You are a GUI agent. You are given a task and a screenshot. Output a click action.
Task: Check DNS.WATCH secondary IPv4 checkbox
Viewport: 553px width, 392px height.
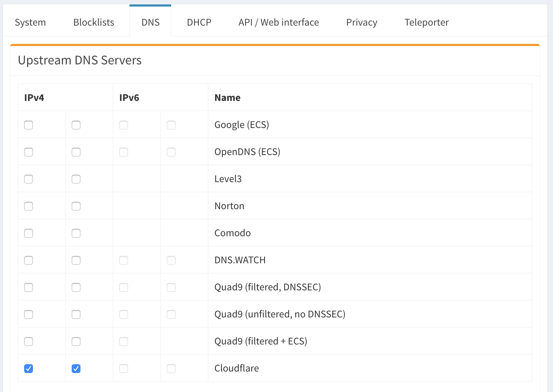(x=76, y=260)
